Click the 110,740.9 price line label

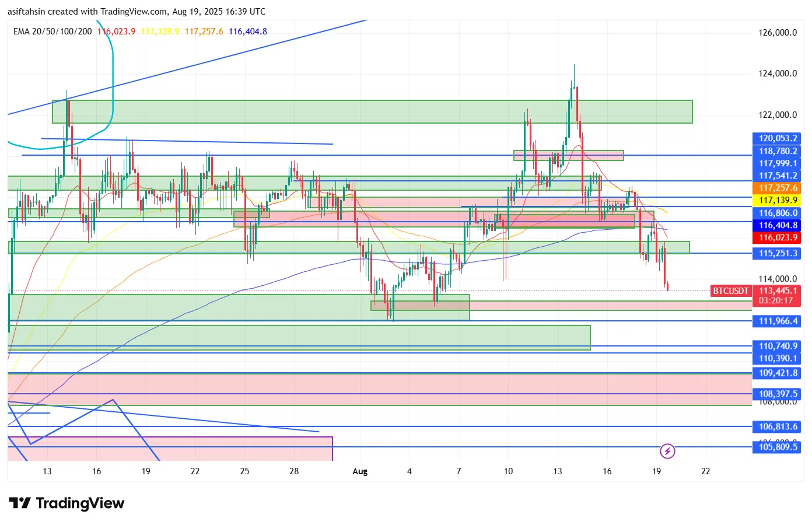tap(777, 346)
